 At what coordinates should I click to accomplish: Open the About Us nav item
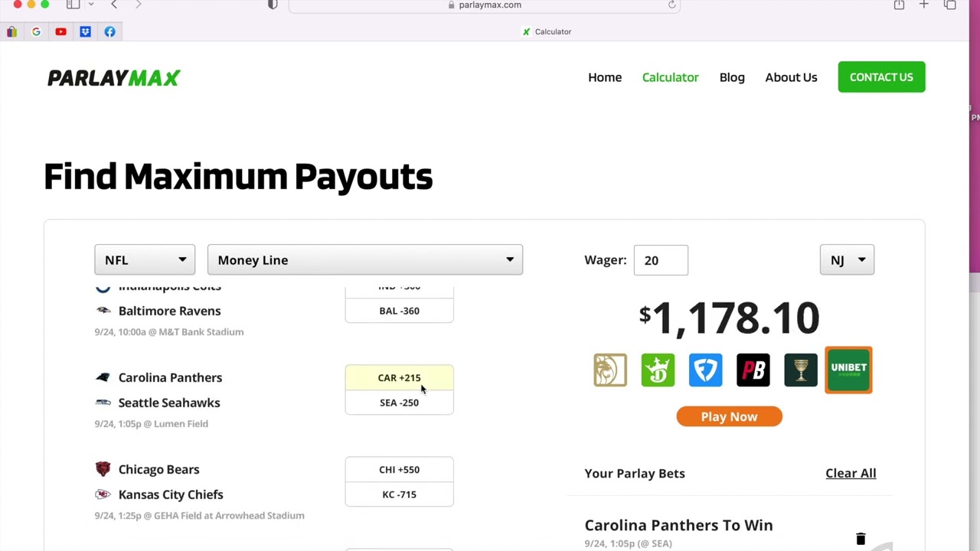tap(791, 77)
